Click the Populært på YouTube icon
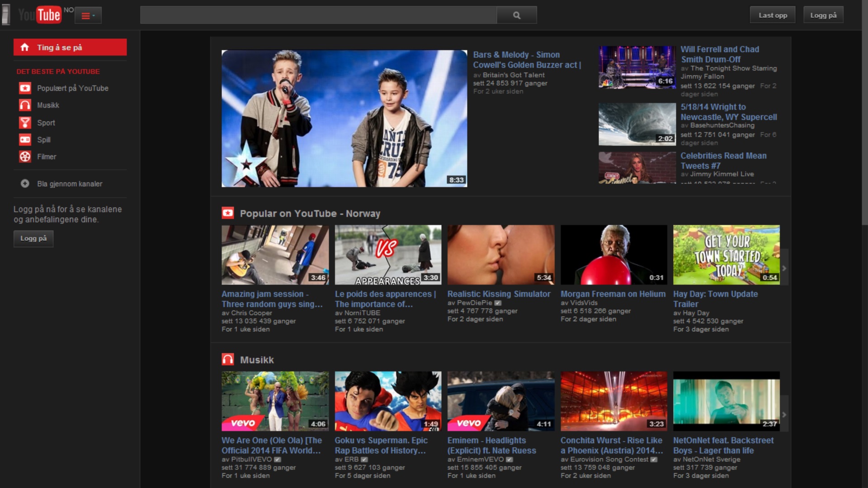This screenshot has width=868, height=488. pyautogui.click(x=25, y=88)
